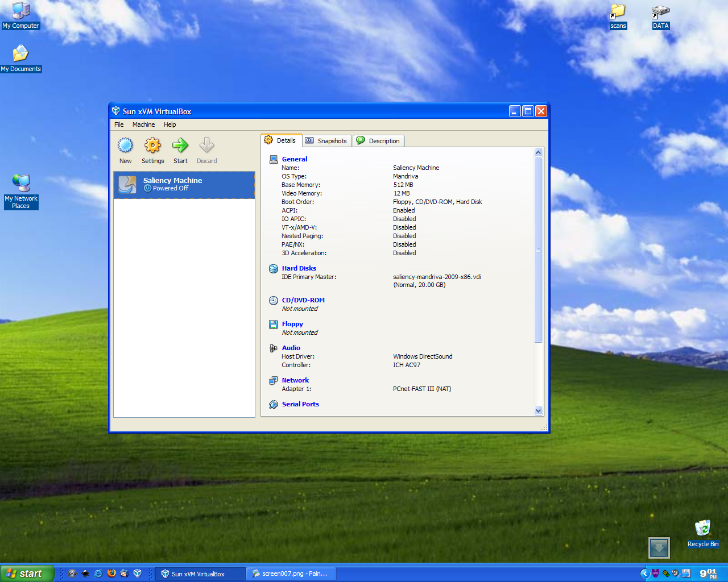Click the Serial Ports section icon
The image size is (728, 582).
(x=274, y=404)
